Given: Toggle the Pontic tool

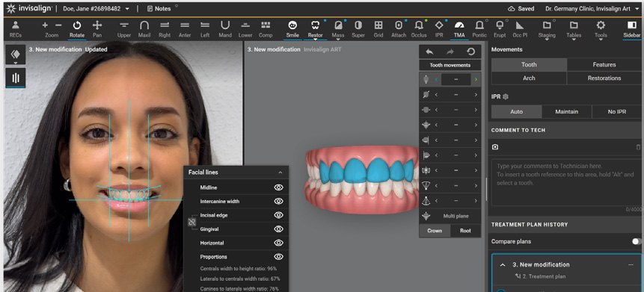Looking at the screenshot, I should (x=479, y=29).
